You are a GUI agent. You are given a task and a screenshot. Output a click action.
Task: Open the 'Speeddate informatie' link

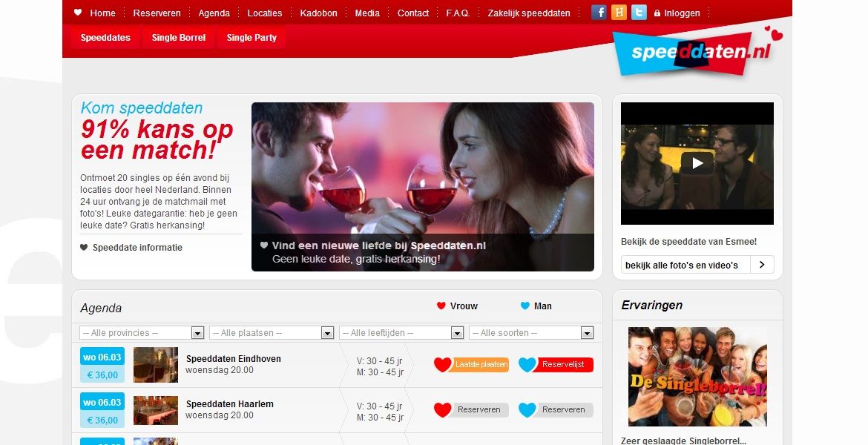click(137, 248)
